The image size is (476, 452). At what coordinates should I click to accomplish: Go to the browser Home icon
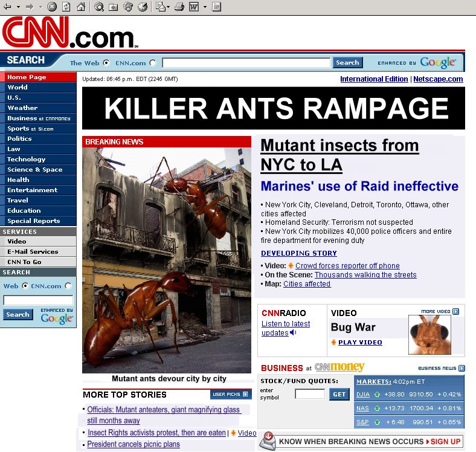tap(81, 7)
